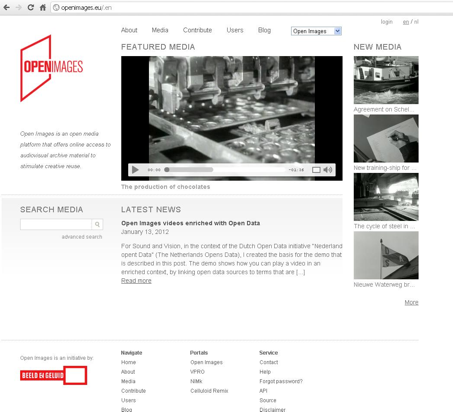Toggle fullscreen on the video player
This screenshot has width=453, height=412.
(316, 170)
